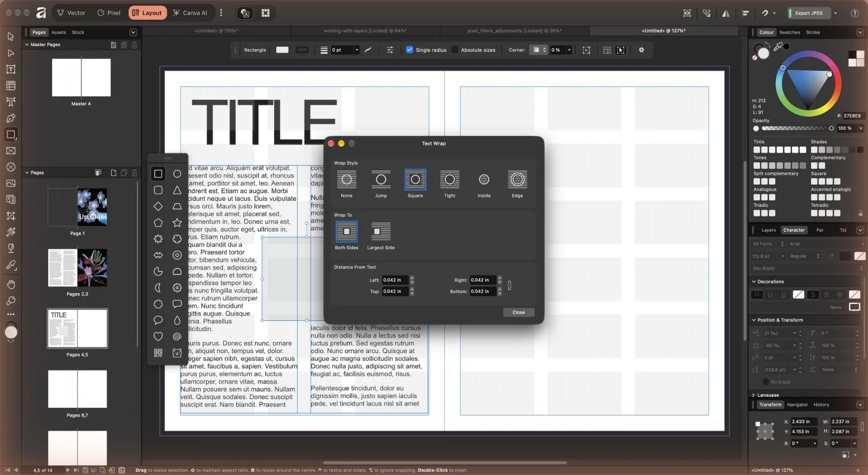Open the Swatches tab
Viewport: 868px width, 475px height.
point(789,33)
